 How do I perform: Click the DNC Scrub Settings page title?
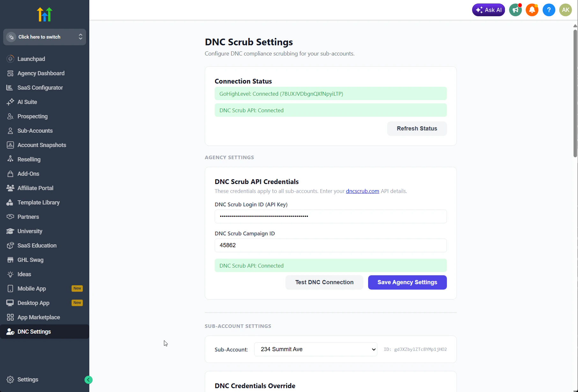coord(249,42)
